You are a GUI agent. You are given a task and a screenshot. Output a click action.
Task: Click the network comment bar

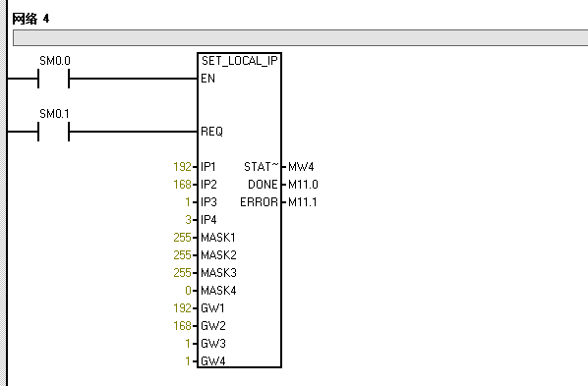[300, 38]
